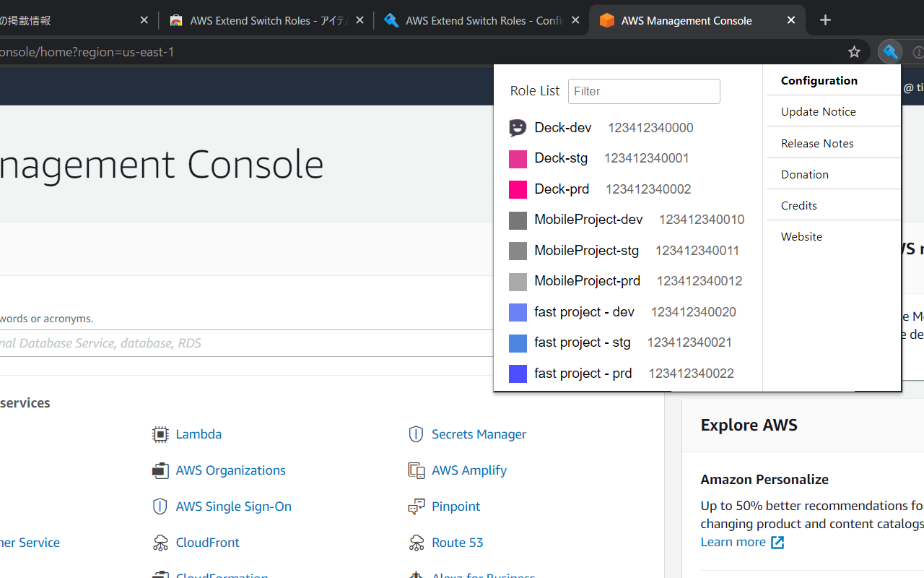Click the Secrets Manager shield icon
Screen dimensions: 924x578
pyautogui.click(x=416, y=433)
